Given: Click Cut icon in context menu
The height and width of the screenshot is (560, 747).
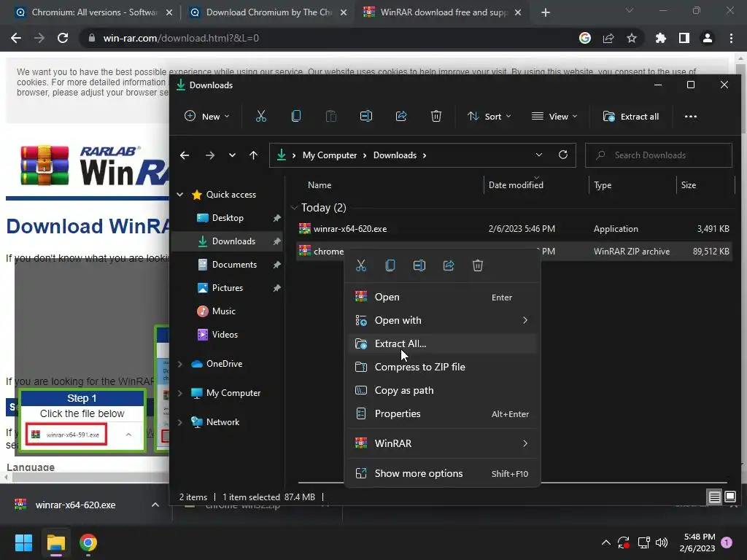Looking at the screenshot, I should (361, 265).
